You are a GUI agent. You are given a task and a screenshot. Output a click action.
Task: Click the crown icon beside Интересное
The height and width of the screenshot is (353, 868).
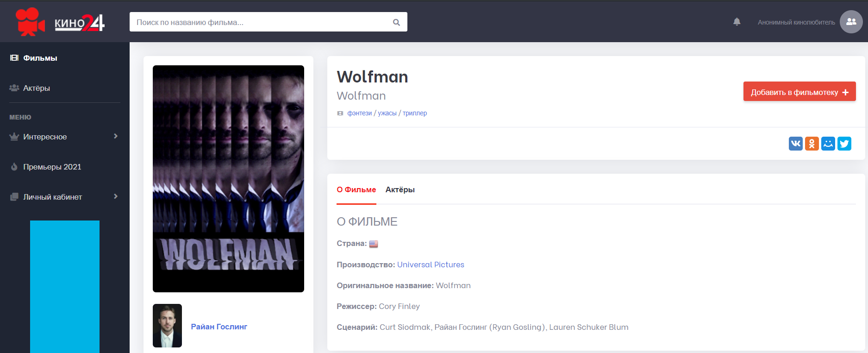tap(14, 136)
